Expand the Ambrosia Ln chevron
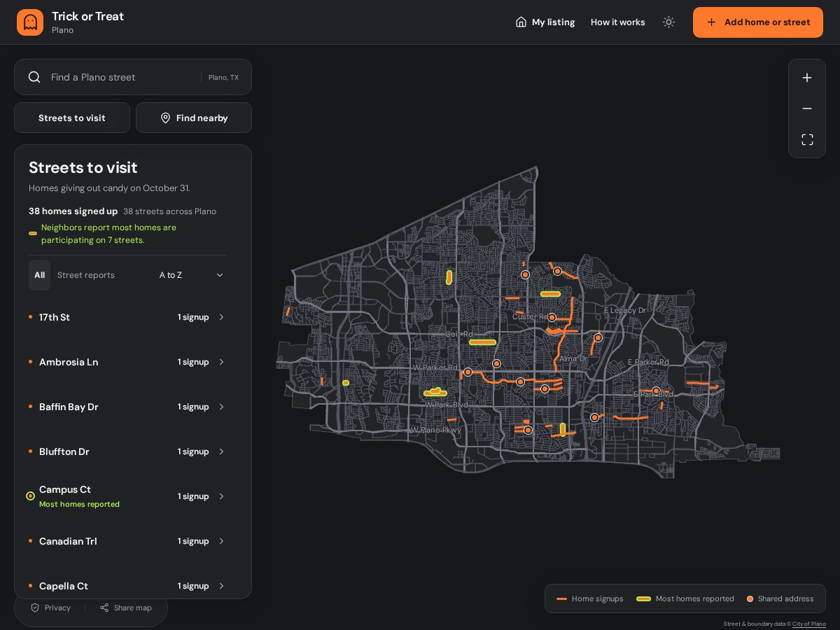Screen dimensions: 840x630 tap(221, 362)
